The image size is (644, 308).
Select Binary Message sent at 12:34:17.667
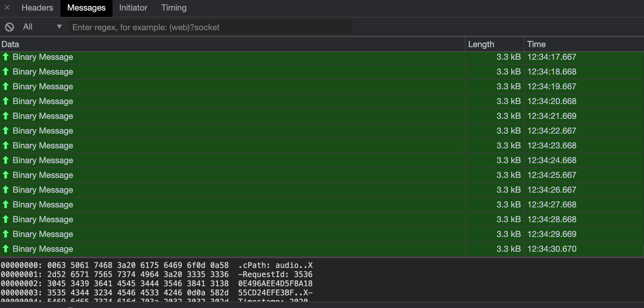[322, 57]
